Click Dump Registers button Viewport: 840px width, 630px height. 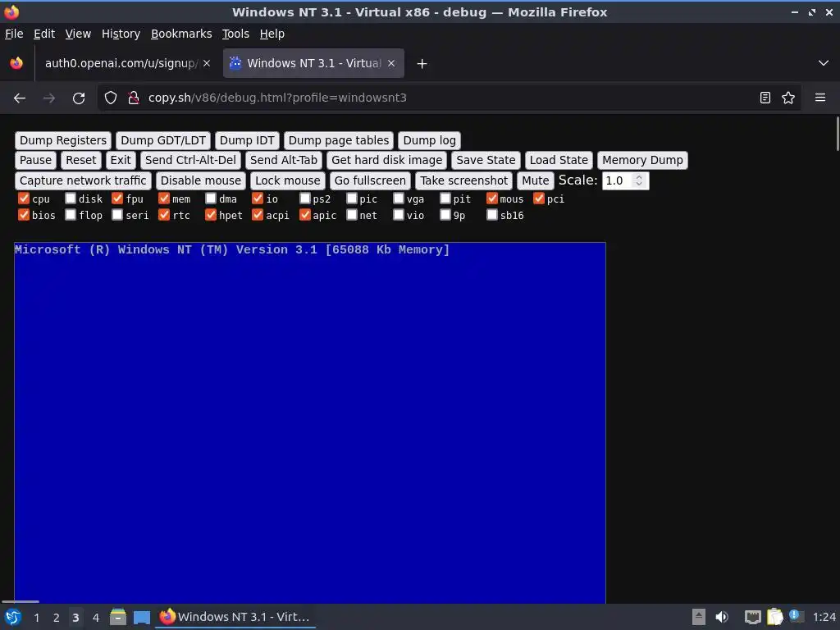coord(63,140)
